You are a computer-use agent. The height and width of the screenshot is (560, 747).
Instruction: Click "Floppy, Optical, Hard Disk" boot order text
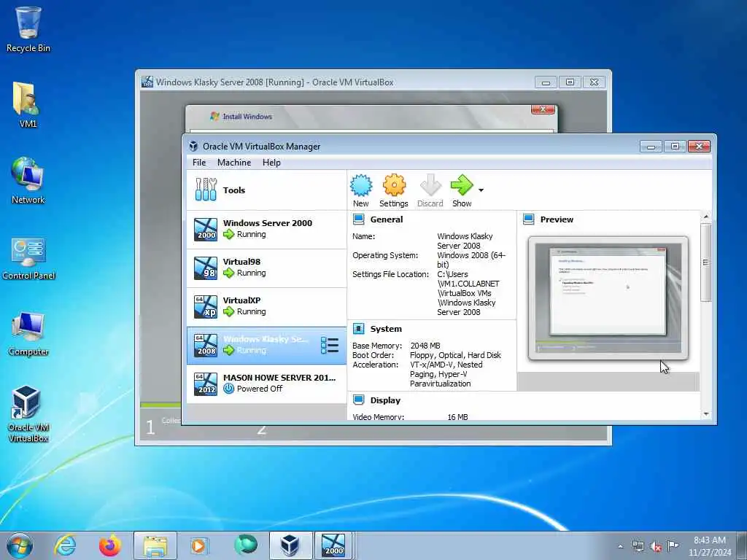(x=455, y=355)
